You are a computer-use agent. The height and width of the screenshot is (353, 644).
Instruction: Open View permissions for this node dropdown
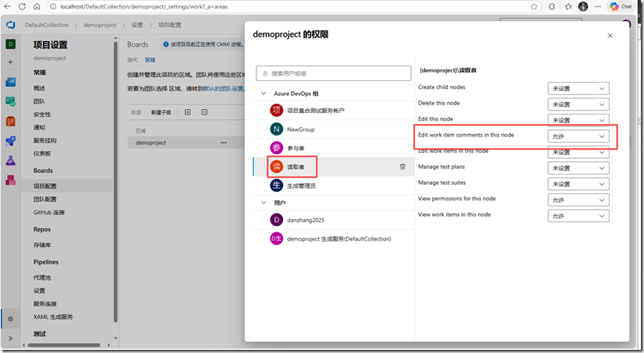[x=579, y=200]
